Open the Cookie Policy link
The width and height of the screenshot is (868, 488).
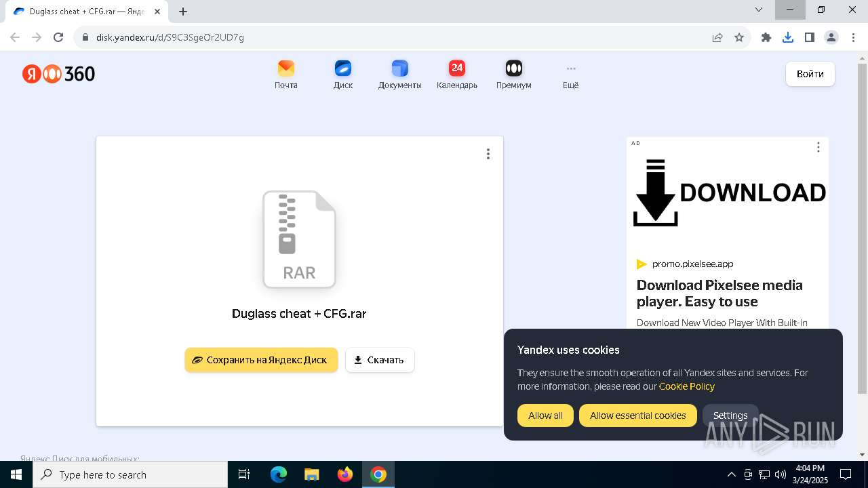click(687, 386)
